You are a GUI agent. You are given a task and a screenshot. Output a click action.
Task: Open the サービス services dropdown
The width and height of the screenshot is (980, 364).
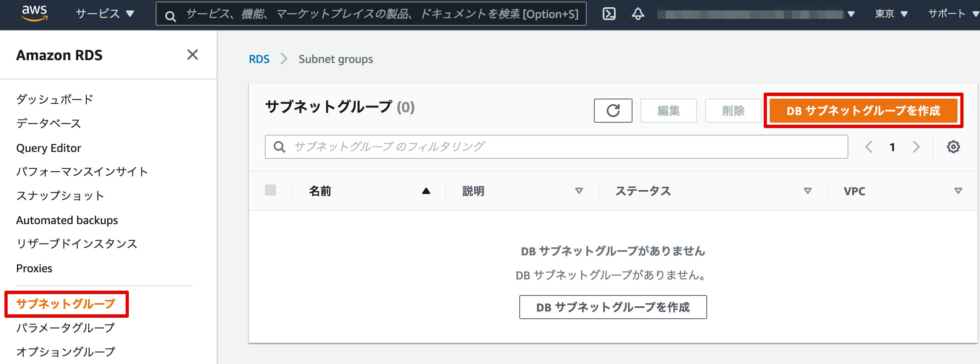(x=105, y=14)
